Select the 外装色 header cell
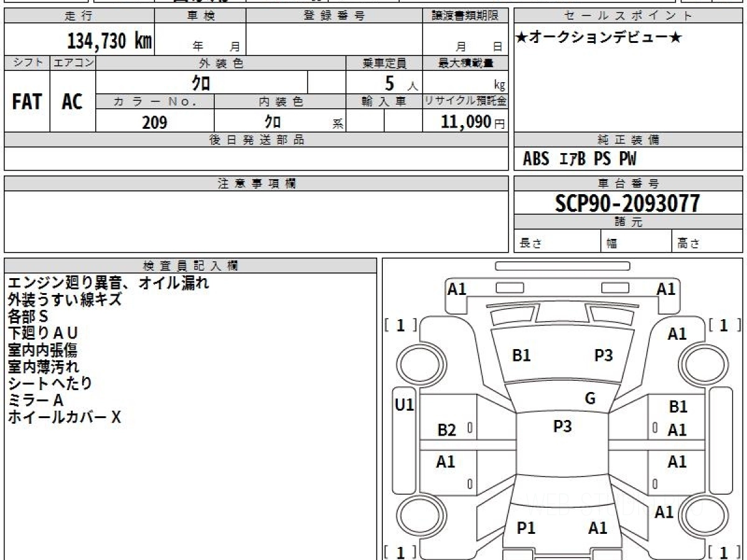 coord(221,63)
